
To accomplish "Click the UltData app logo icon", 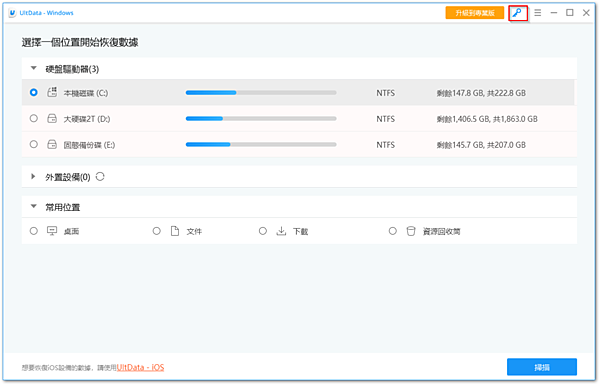I will [x=13, y=13].
